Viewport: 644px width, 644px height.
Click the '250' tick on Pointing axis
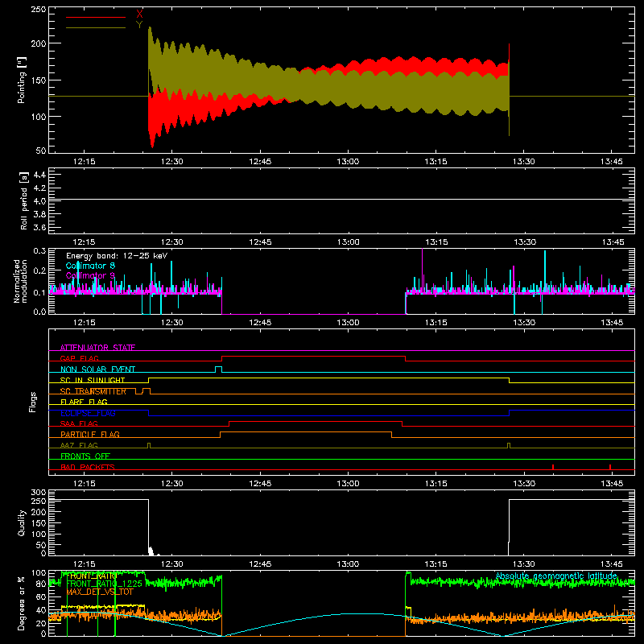(x=38, y=10)
